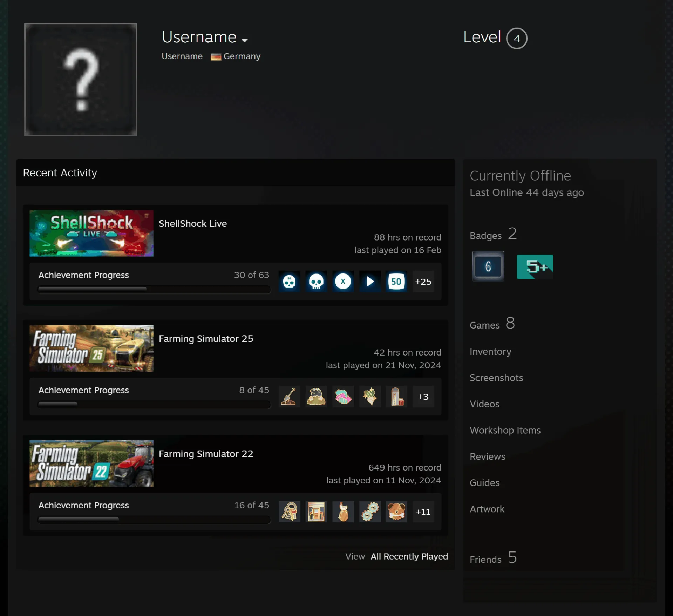Click the garage tractor achievement icon
The width and height of the screenshot is (673, 616).
point(316,512)
